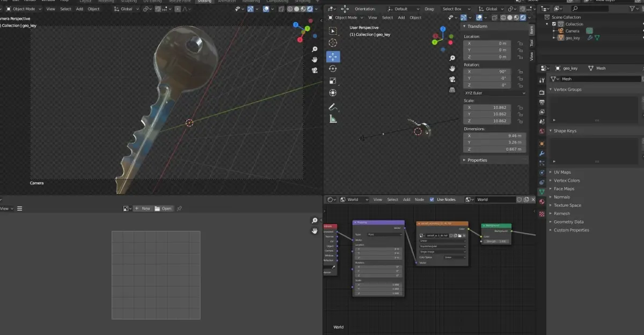Select the Scale tool in right viewport
The width and height of the screenshot is (644, 335).
333,81
